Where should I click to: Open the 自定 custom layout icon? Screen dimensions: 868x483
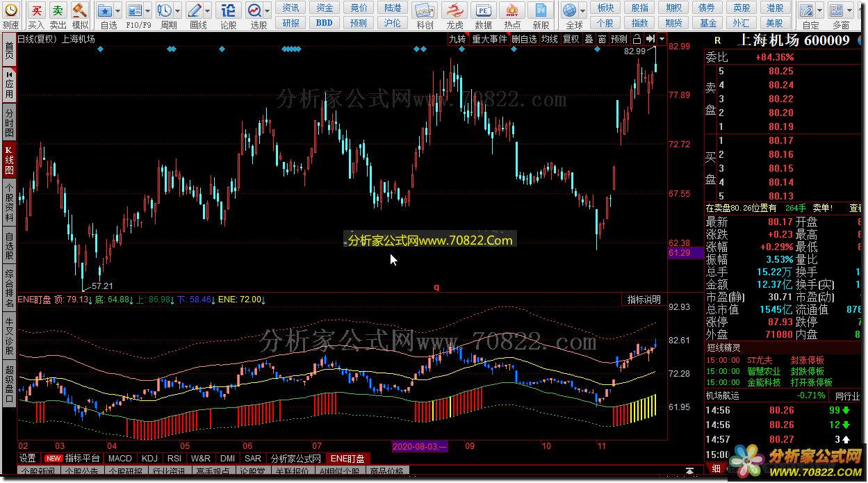pyautogui.click(x=807, y=10)
